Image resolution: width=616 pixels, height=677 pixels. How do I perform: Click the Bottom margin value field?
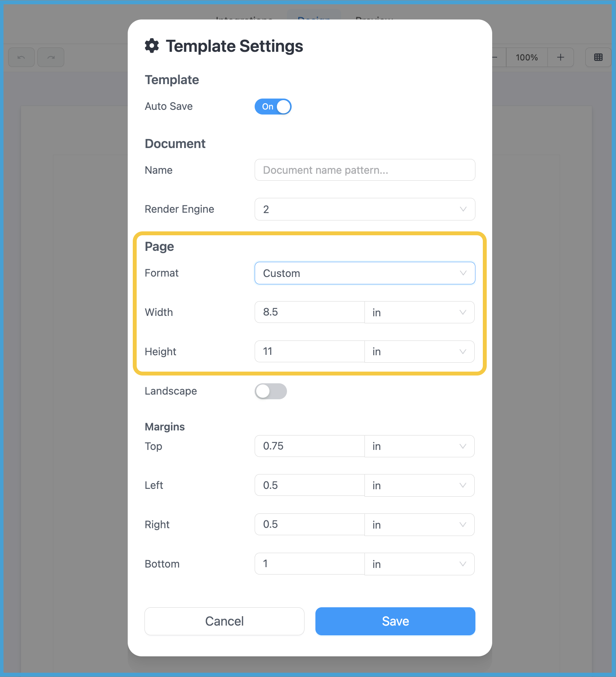(x=310, y=564)
